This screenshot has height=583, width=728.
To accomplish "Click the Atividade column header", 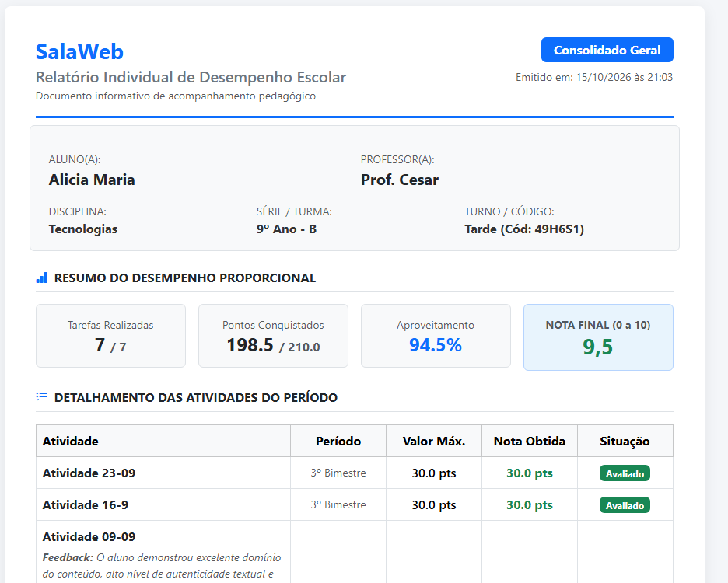I will coord(163,441).
